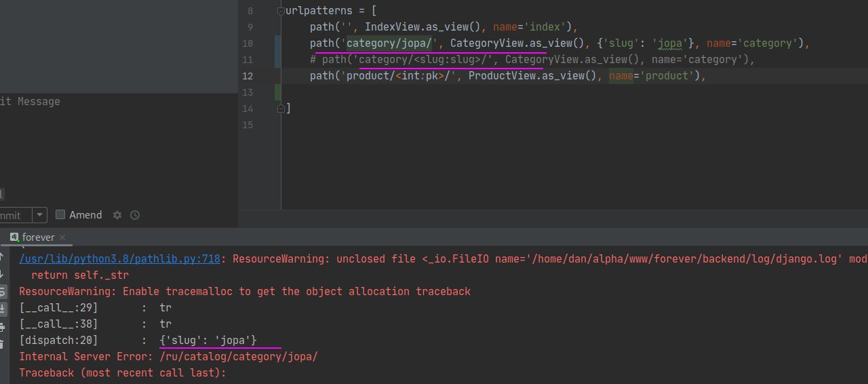Screen dimensions: 868x384
Task: Click the Commit button
Action: [16, 215]
